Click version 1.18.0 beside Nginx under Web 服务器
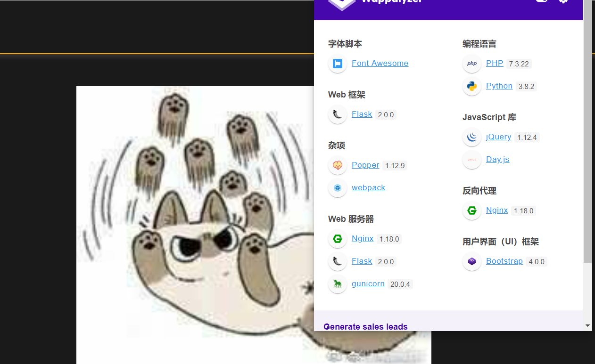 pos(389,239)
